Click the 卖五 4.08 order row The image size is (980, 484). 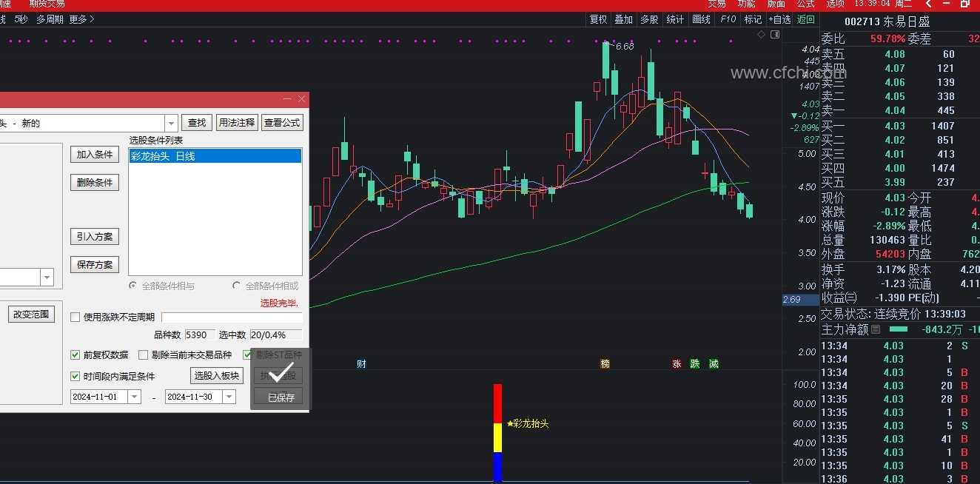[900, 54]
